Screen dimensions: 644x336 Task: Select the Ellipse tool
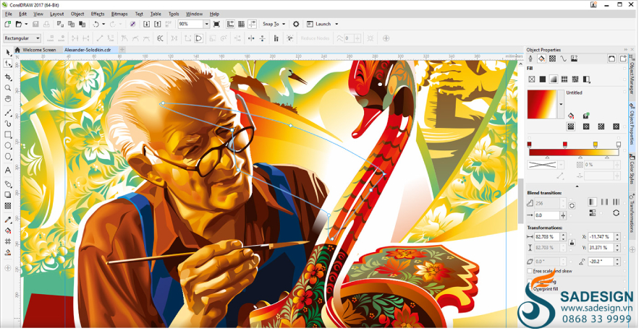[8, 146]
